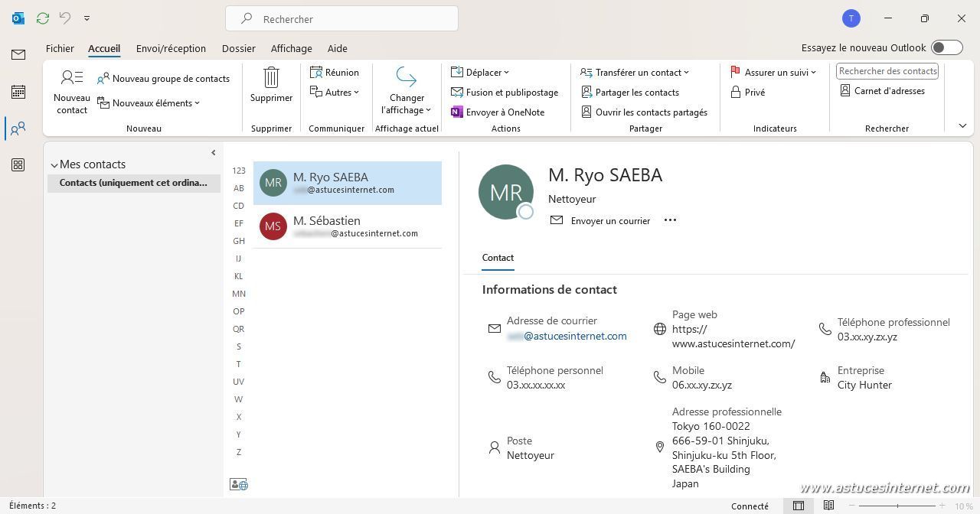Click the zoom slider in status bar
Screen dimensions: 980x514
(x=897, y=506)
